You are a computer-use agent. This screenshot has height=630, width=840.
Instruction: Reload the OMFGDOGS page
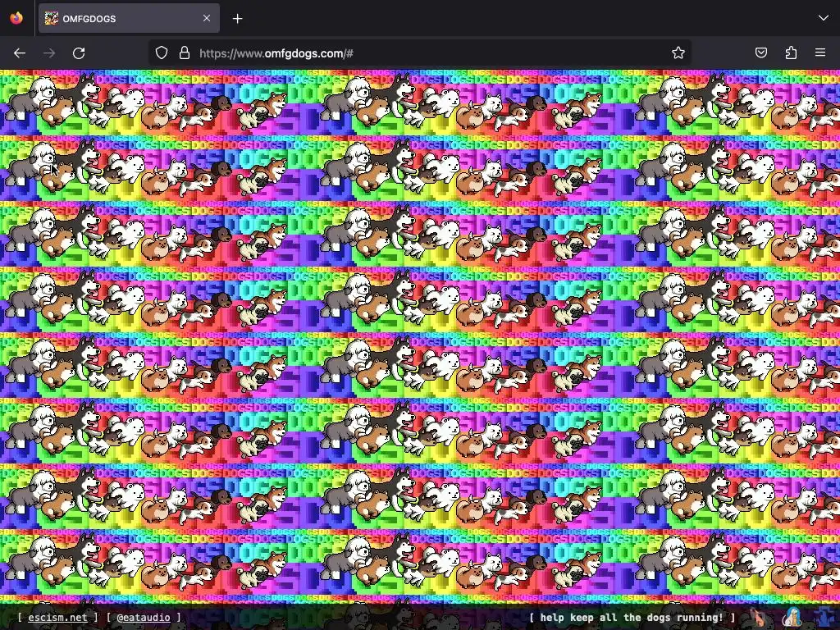click(79, 53)
